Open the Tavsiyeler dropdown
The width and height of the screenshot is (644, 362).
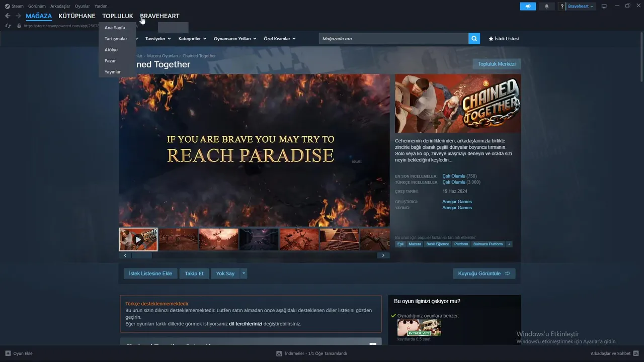158,39
